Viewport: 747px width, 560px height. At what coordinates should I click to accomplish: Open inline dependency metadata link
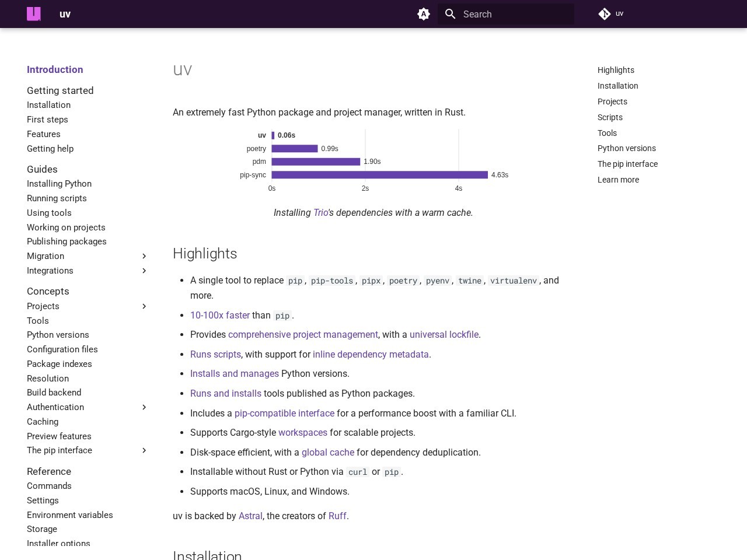coord(371,354)
